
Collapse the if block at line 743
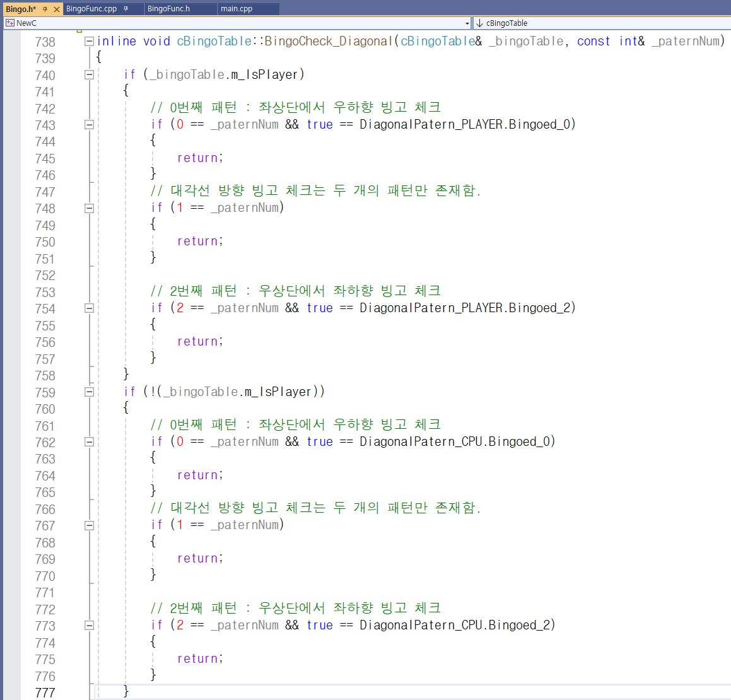point(89,124)
